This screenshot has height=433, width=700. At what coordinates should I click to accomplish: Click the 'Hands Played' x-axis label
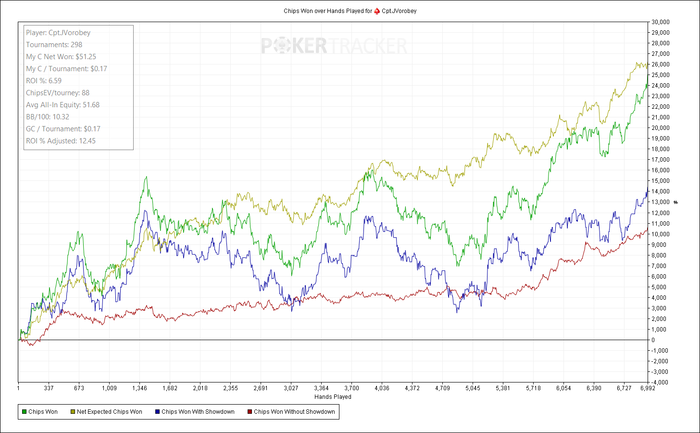tap(333, 397)
